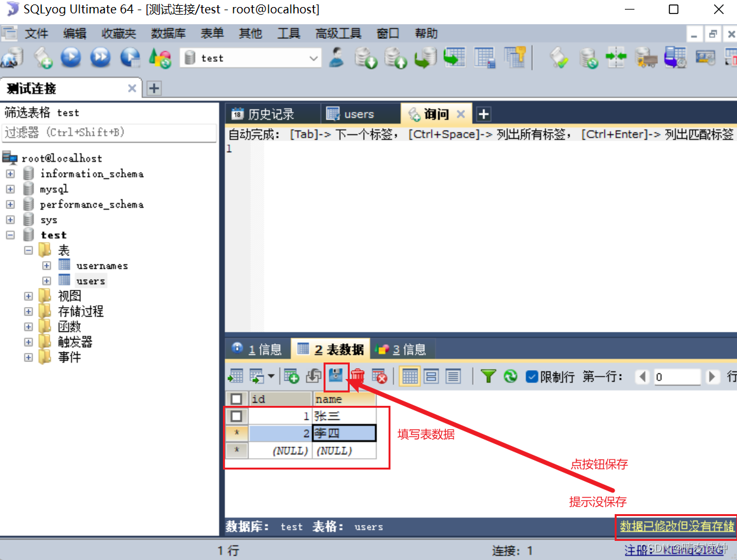The image size is (737, 560).
Task: Switch to the 3 信息 result tab
Action: [x=402, y=349]
